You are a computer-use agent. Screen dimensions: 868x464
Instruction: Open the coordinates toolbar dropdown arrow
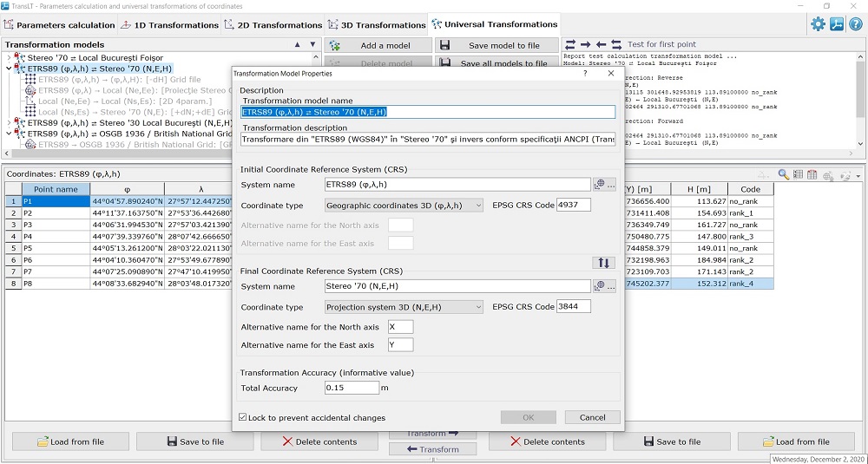point(858,176)
